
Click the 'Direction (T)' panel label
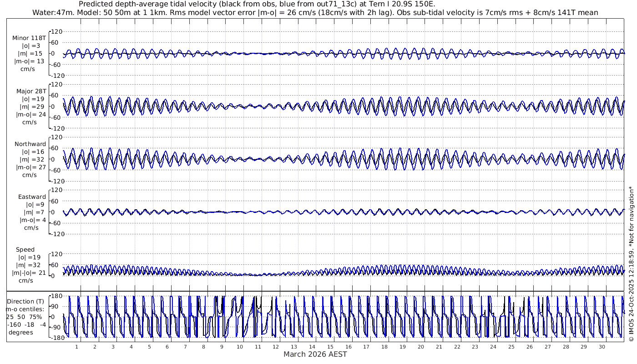tap(26, 301)
